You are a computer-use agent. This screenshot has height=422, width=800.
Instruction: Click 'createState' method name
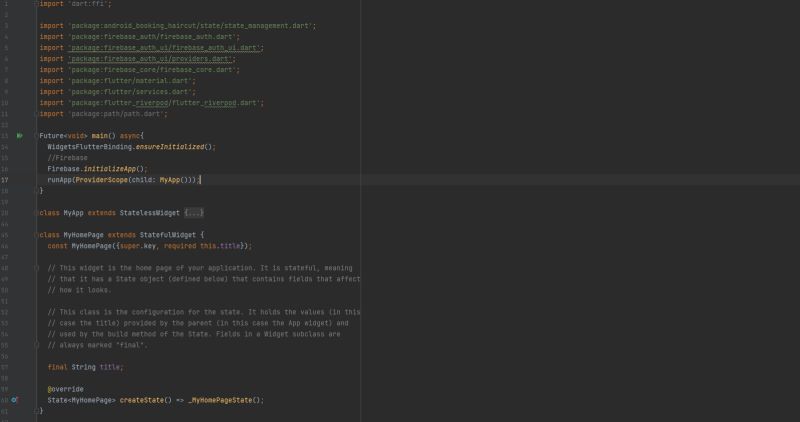click(142, 400)
